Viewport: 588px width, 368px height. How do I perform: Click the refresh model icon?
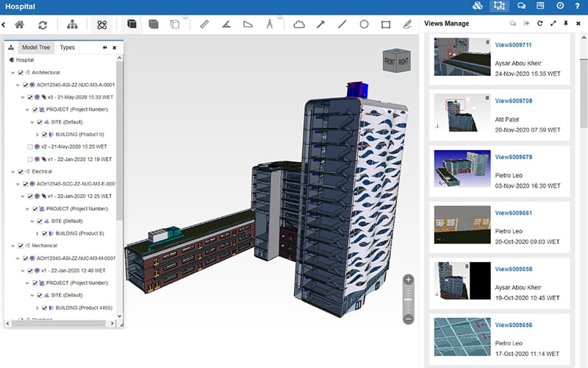(x=43, y=25)
